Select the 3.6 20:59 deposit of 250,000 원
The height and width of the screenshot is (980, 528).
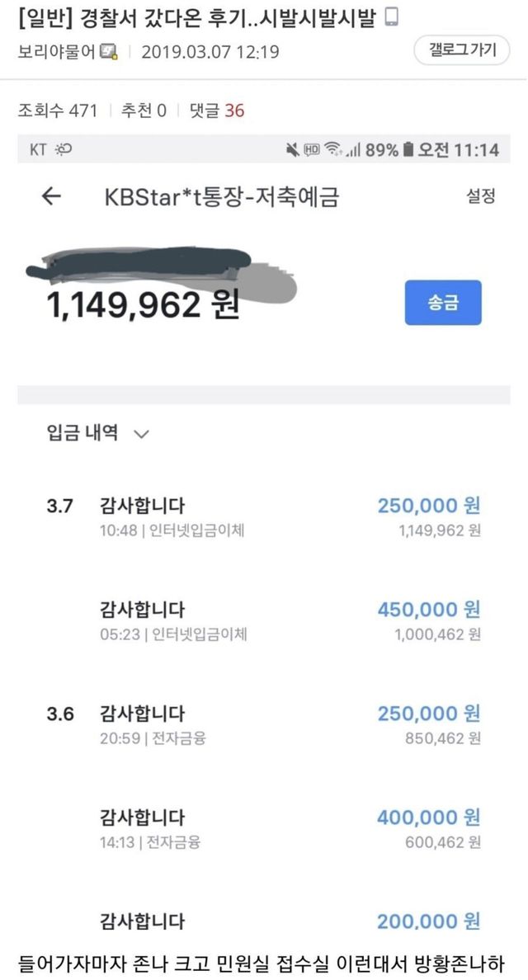pos(289,724)
